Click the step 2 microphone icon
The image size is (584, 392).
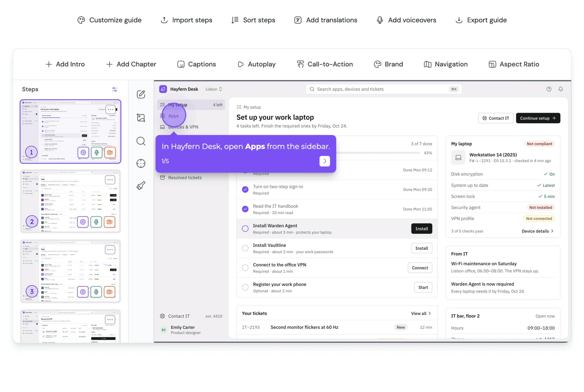coord(96,222)
